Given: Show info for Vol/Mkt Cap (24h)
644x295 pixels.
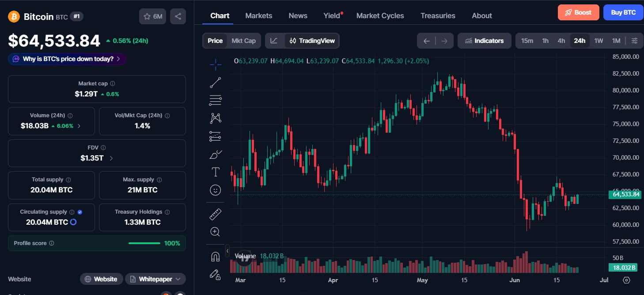Looking at the screenshot, I should 167,115.
